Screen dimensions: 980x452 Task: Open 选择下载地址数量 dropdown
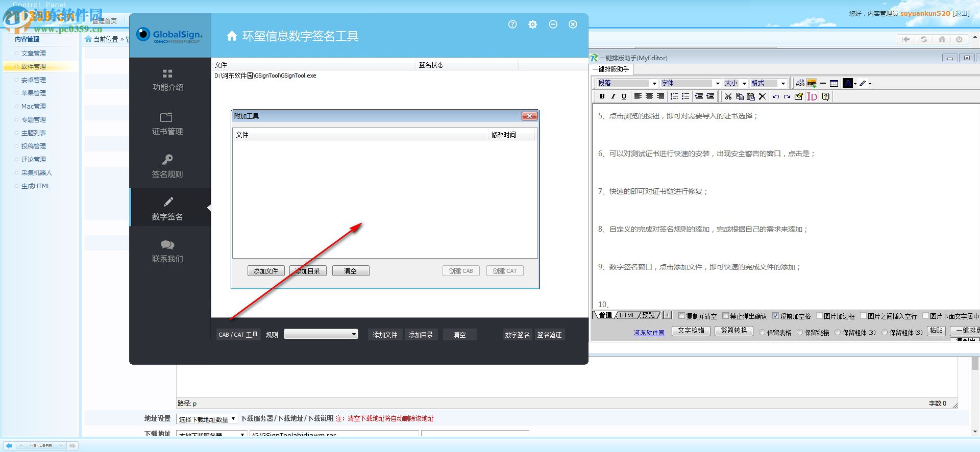(207, 419)
